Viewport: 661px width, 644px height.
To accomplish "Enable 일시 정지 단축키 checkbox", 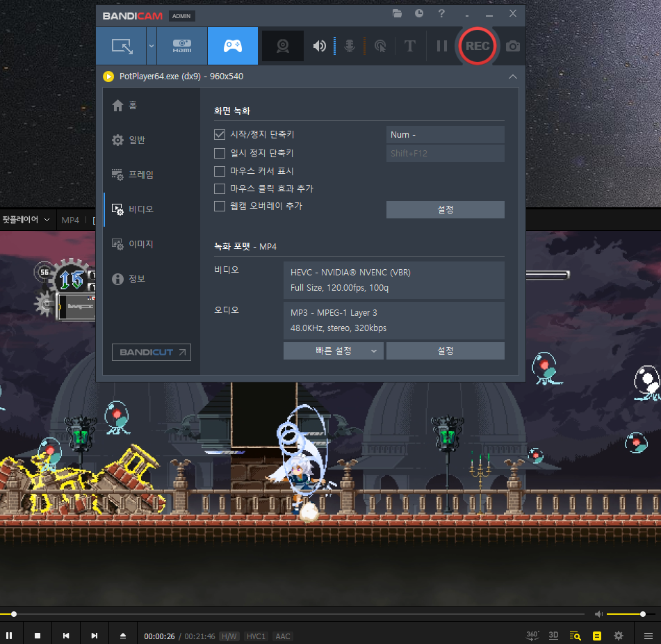I will [x=220, y=153].
